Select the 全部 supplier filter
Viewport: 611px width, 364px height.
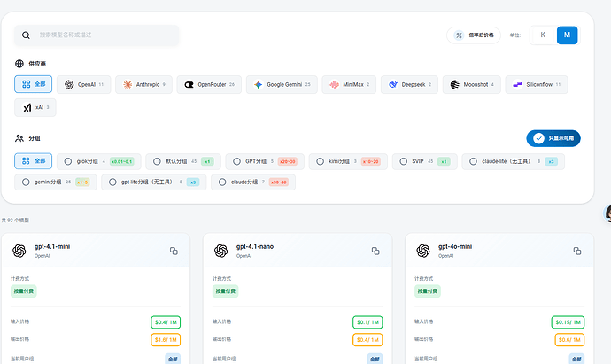(x=33, y=84)
